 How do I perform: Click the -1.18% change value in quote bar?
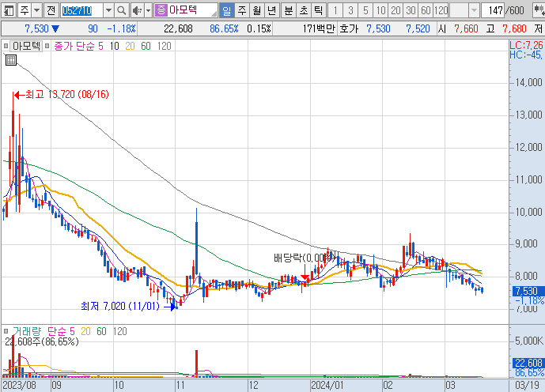pyautogui.click(x=121, y=28)
